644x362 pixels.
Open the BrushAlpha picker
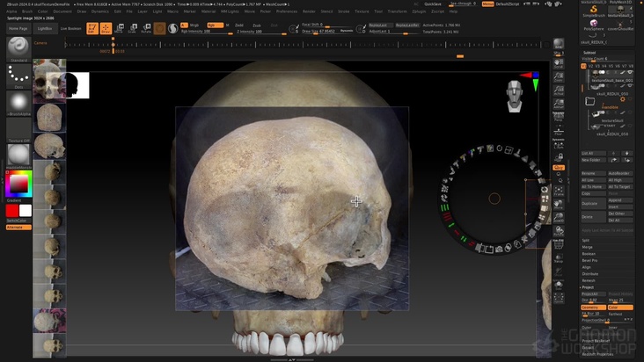click(18, 103)
